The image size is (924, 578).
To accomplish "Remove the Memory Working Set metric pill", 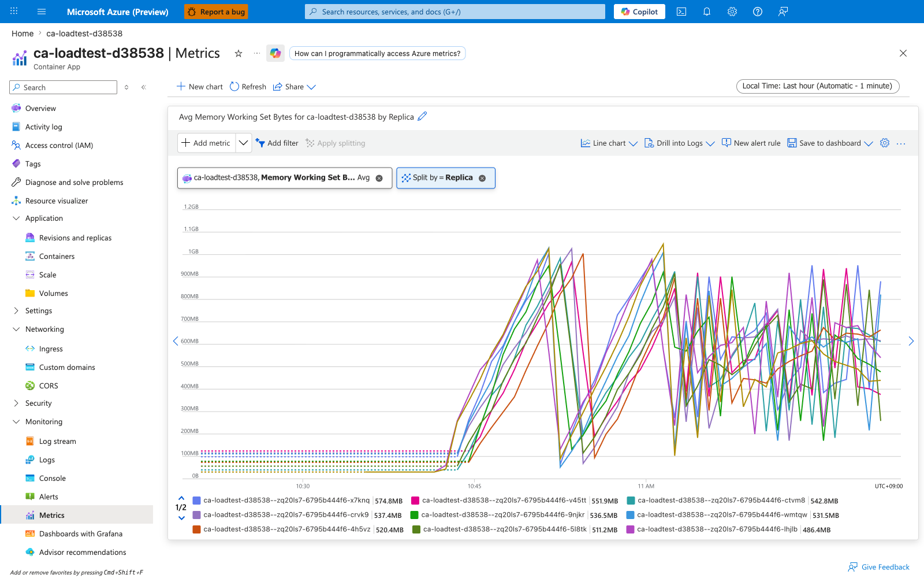I will [x=379, y=178].
